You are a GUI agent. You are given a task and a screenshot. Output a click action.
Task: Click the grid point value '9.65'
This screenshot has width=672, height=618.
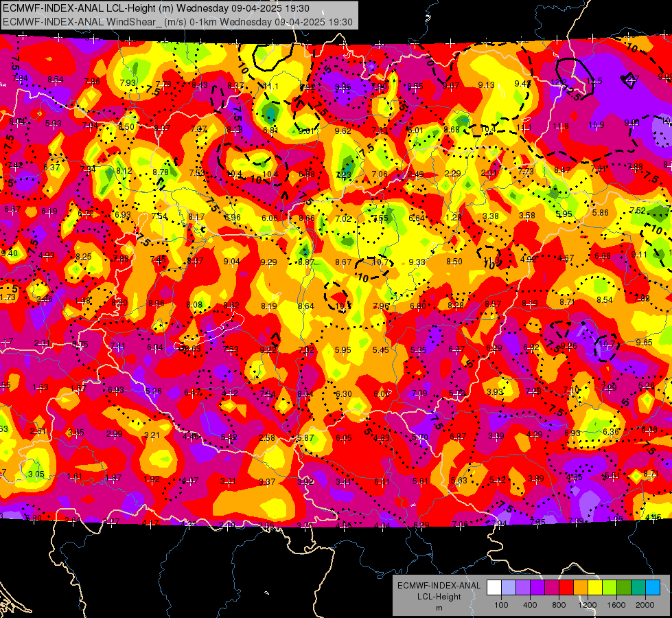click(x=644, y=342)
